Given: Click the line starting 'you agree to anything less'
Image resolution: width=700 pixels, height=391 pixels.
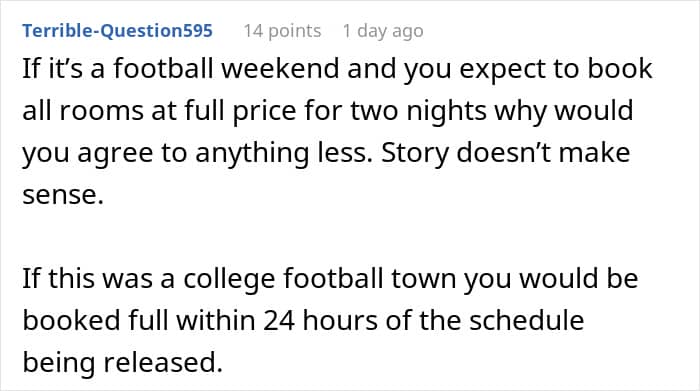Looking at the screenshot, I should click(x=326, y=153).
